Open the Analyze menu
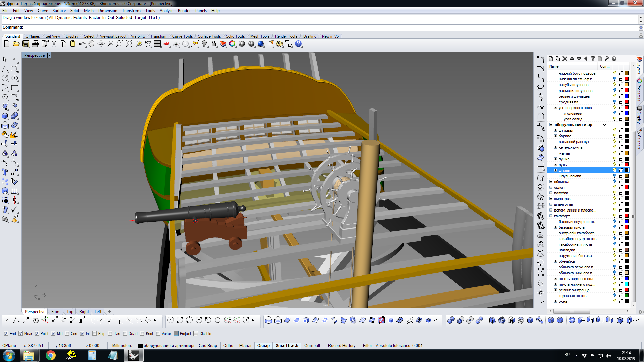The width and height of the screenshot is (644, 362). [166, 11]
